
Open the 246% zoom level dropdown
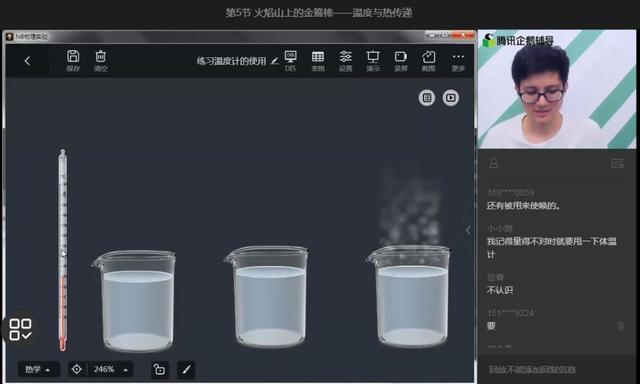[x=111, y=369]
